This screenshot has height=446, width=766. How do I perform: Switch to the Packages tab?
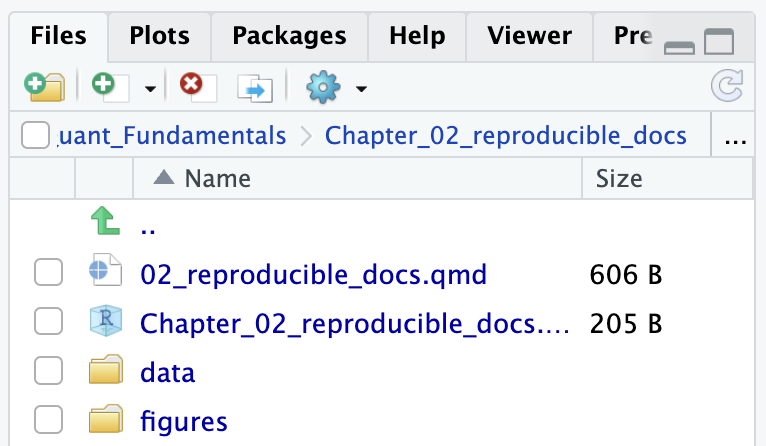289,36
